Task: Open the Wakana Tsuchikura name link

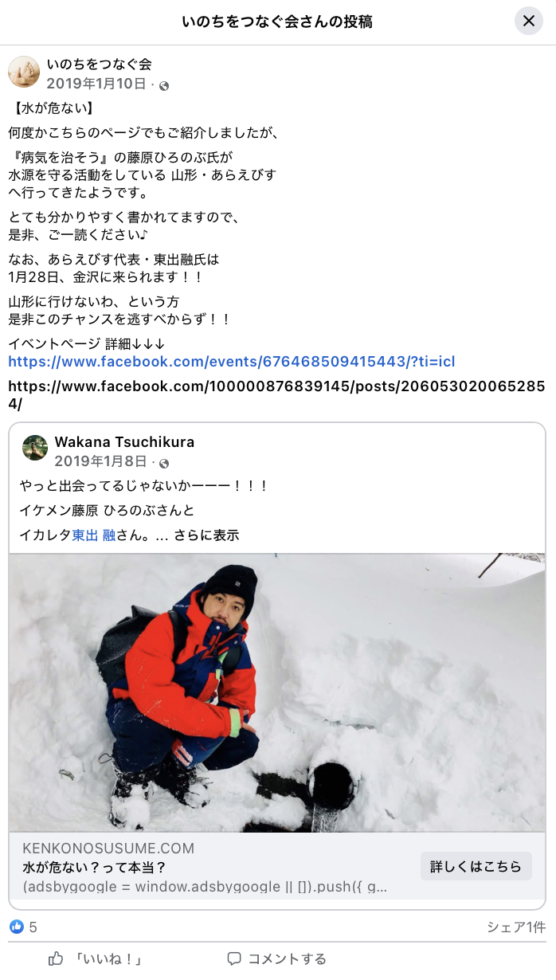Action: 124,442
